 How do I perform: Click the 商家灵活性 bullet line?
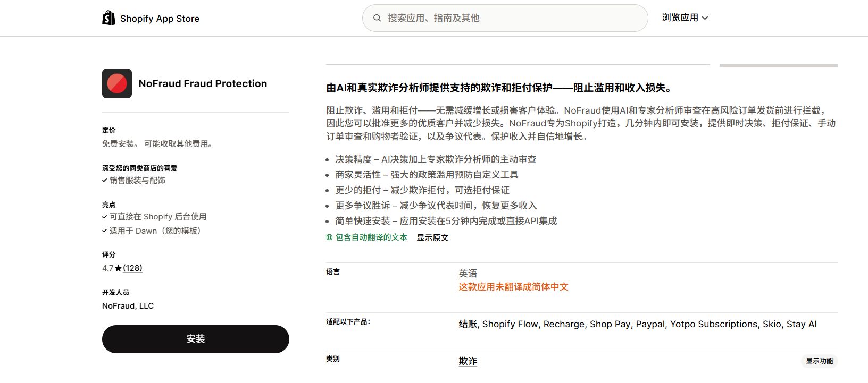tap(427, 175)
